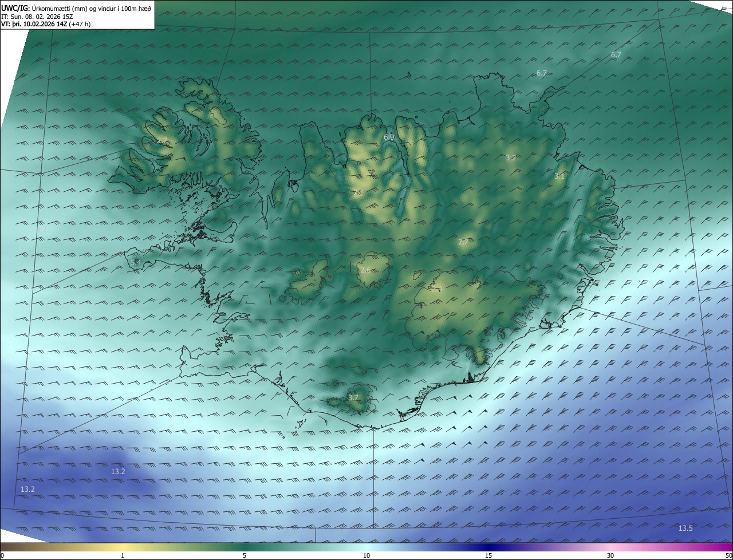This screenshot has height=560, width=733.
Task: Click the title "UWC/IG: Úrkomumætti (mm) og vindur í 100m hæð"
Action: click(x=76, y=8)
